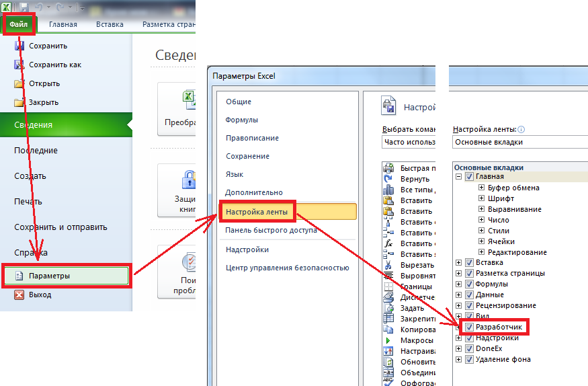
Task: Expand the Буфер обмена group
Action: [482, 187]
